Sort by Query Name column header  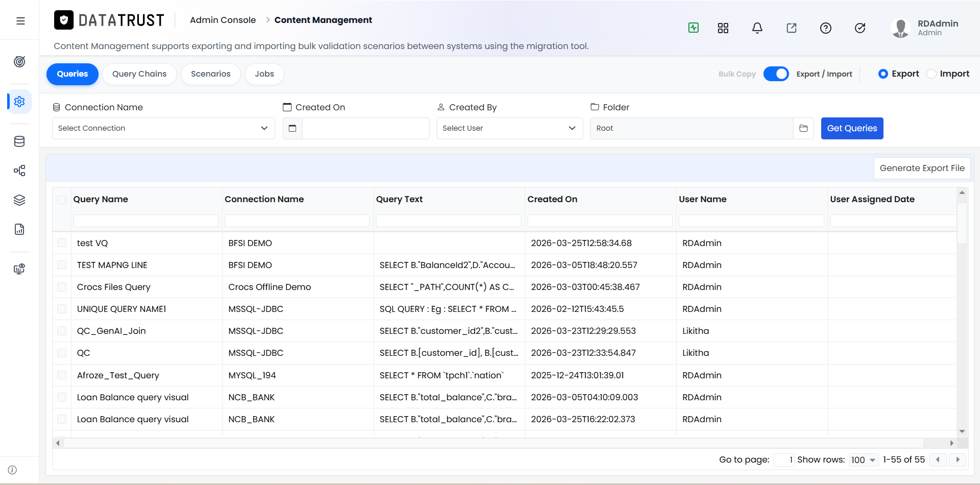(101, 199)
